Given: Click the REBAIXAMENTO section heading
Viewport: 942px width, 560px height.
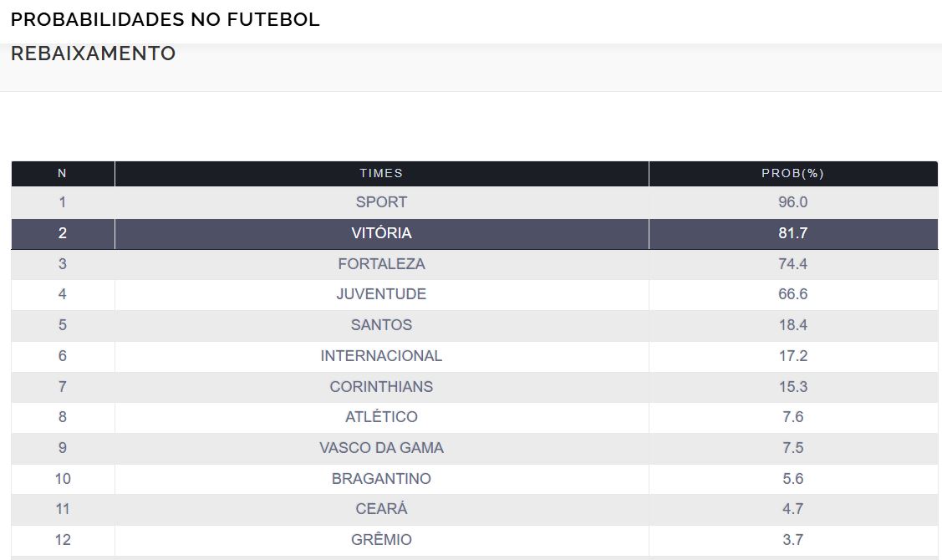Looking at the screenshot, I should [93, 53].
